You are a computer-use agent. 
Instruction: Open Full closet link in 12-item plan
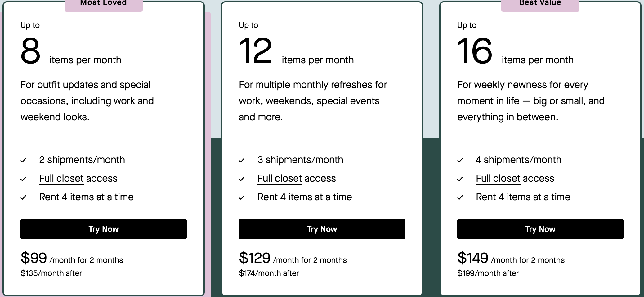(280, 179)
